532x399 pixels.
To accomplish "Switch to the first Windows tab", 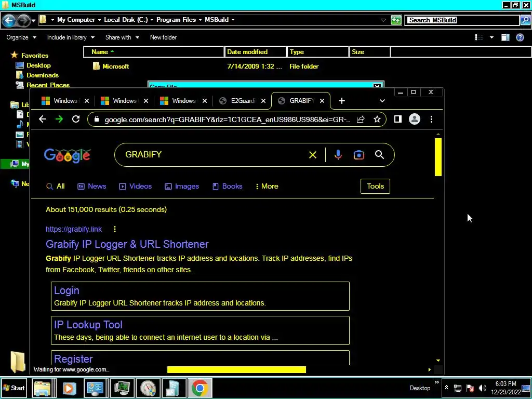I will [65, 101].
